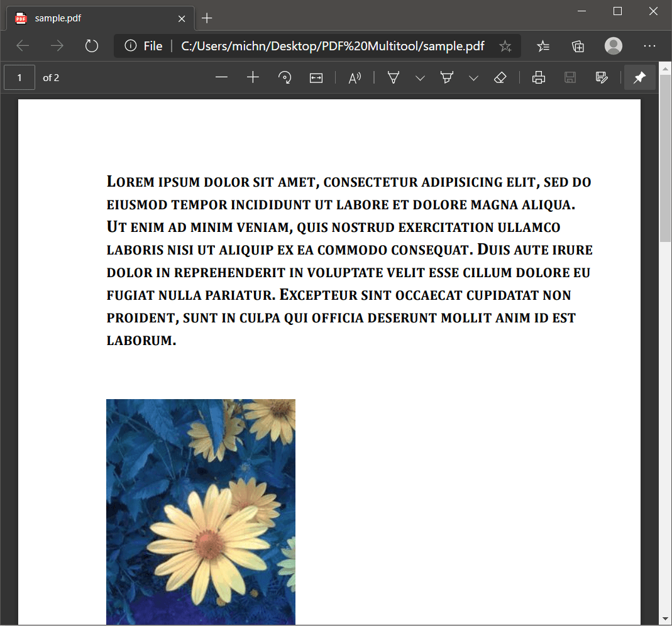Expand the Highlight options chevron
Image resolution: width=672 pixels, height=626 pixels.
click(473, 78)
